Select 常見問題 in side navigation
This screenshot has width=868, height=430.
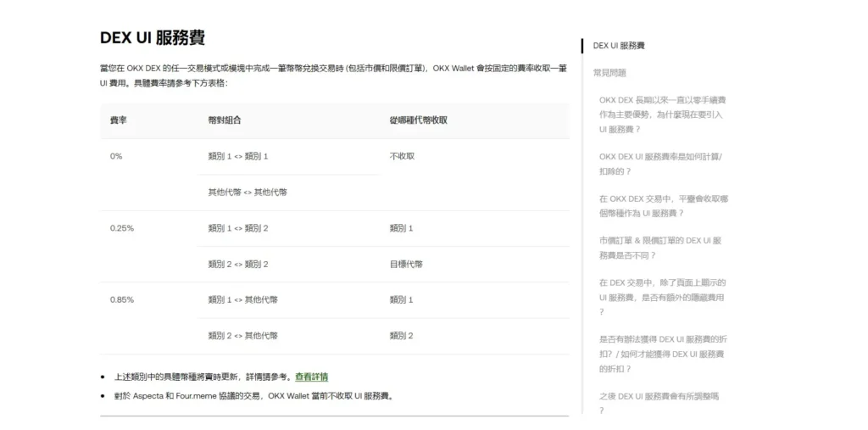(x=609, y=73)
